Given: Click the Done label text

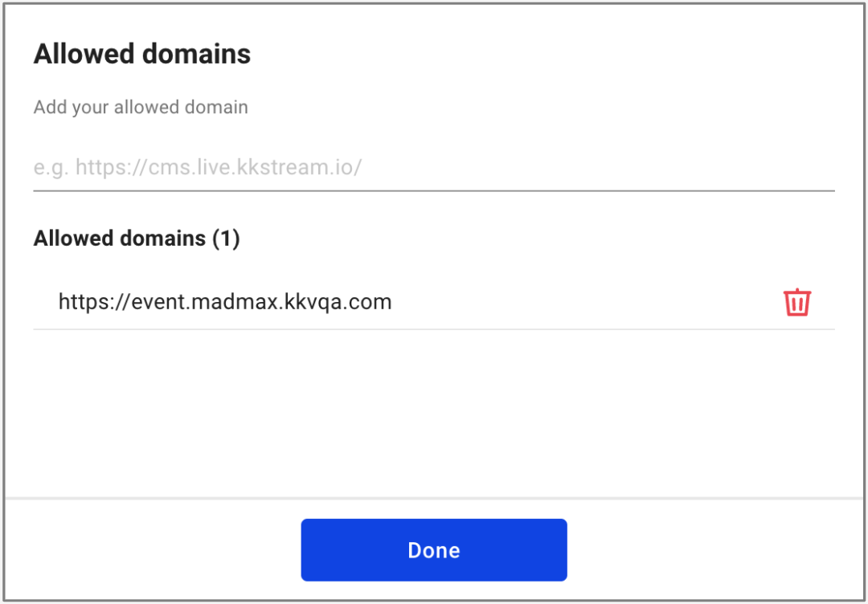Looking at the screenshot, I should pos(434,550).
